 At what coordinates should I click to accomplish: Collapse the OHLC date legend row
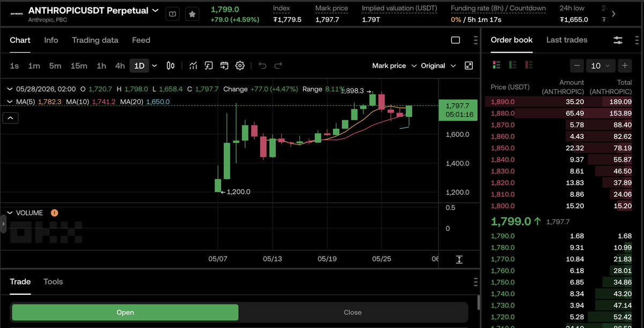point(10,89)
